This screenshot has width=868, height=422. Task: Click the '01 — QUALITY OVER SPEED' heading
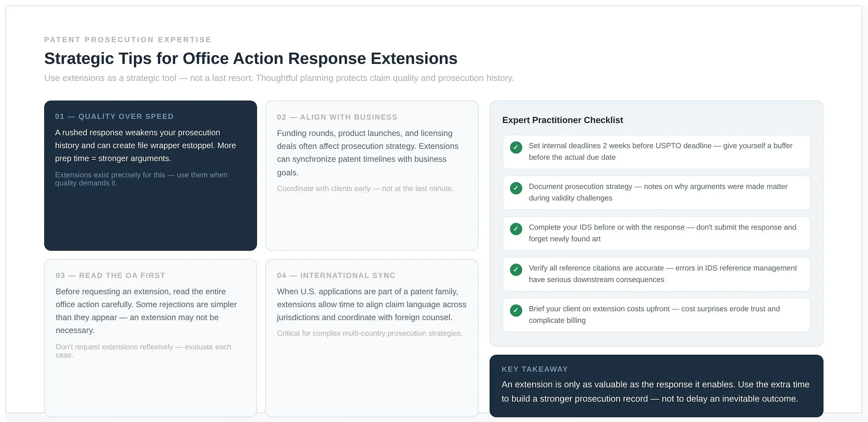(x=114, y=117)
